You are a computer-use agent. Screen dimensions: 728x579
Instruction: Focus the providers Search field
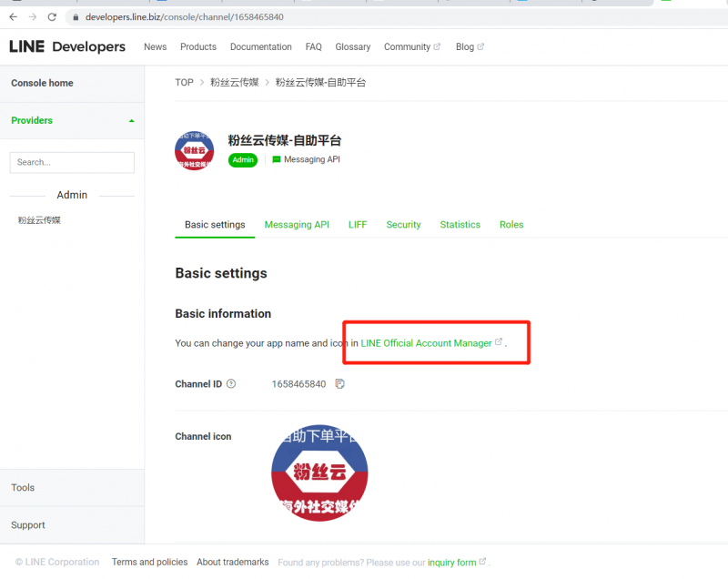(72, 163)
